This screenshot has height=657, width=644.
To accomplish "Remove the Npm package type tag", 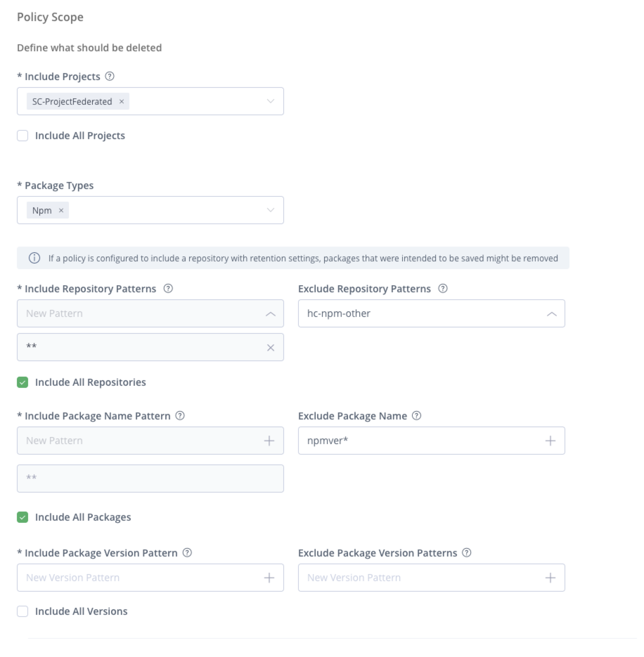I will tap(61, 210).
